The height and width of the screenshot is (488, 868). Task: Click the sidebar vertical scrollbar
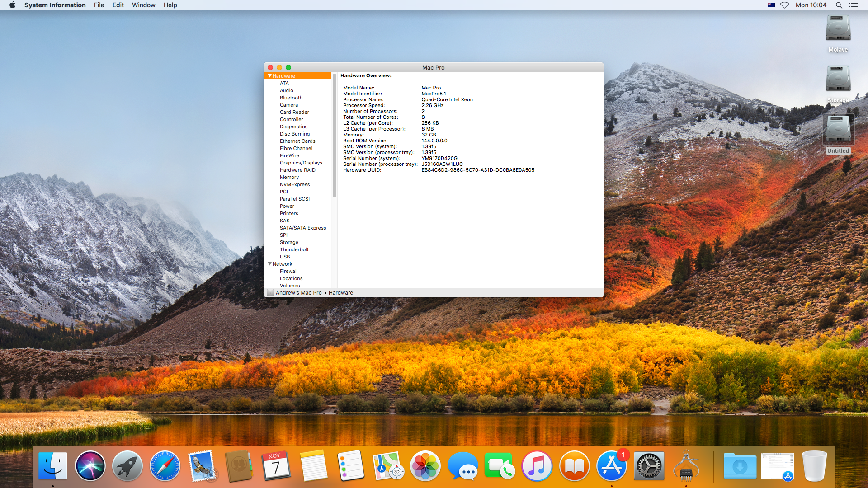pyautogui.click(x=335, y=136)
